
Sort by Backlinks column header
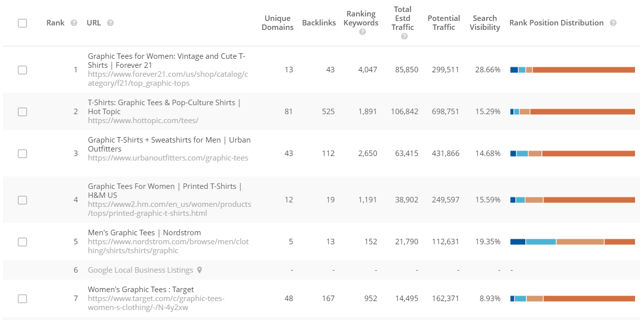[x=319, y=23]
